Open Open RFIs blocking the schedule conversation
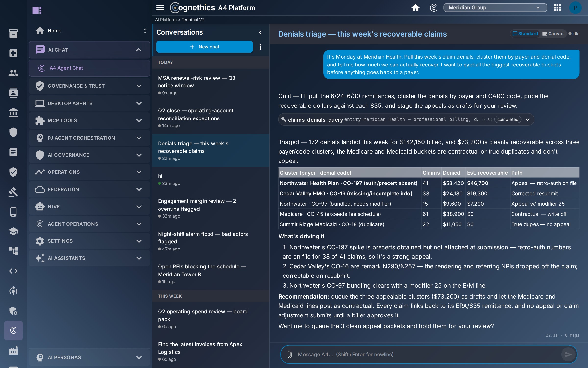 211,274
